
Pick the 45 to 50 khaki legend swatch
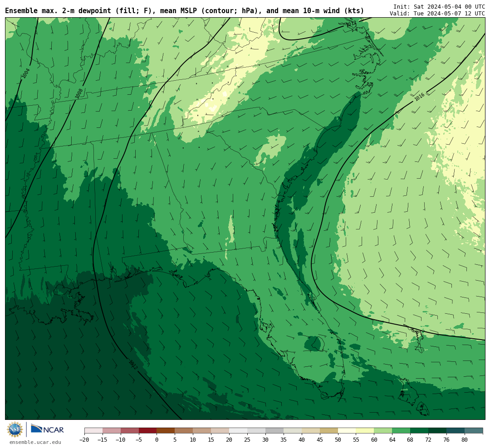point(329,431)
